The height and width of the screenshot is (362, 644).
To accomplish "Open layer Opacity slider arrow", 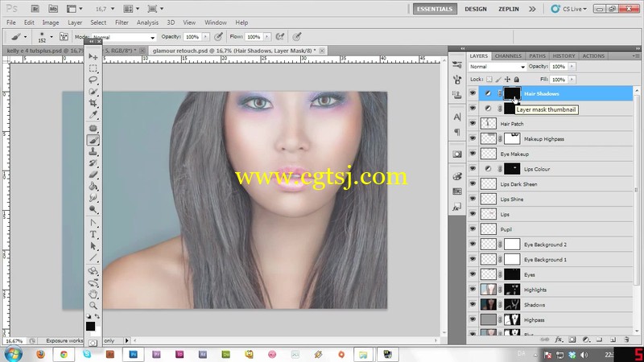I will [572, 67].
